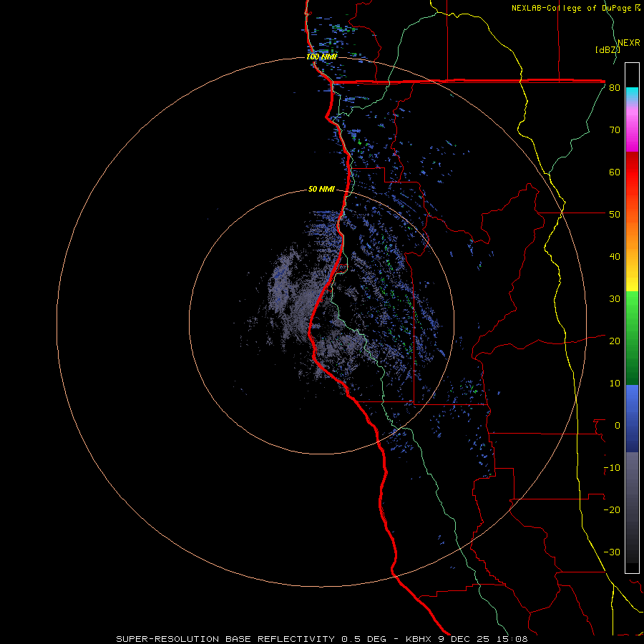The image size is (644, 644).
Task: Click the 60 value on the dBZ scale
Action: pos(615,172)
